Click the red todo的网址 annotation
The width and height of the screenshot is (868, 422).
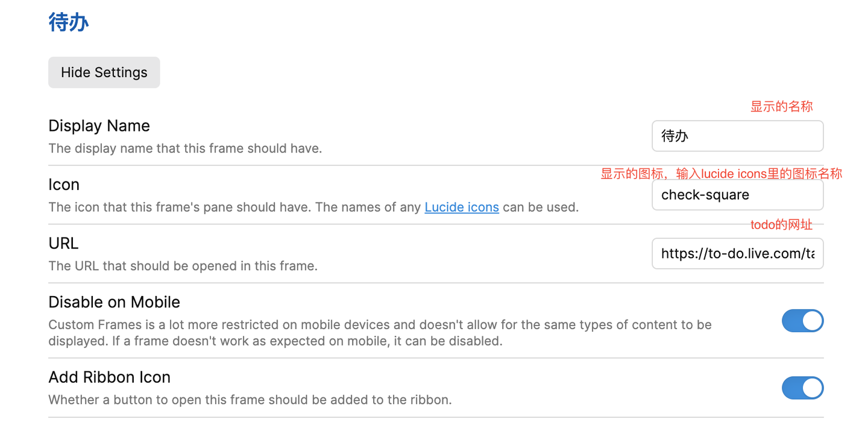tap(781, 225)
